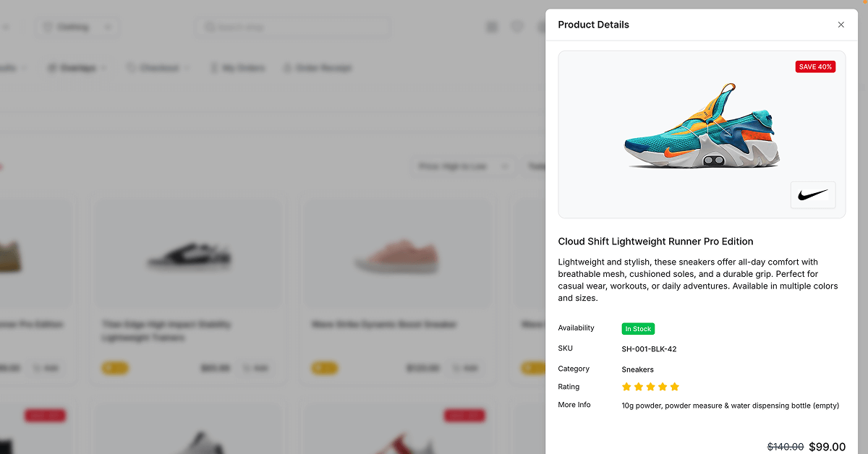The width and height of the screenshot is (868, 454).
Task: Click the heart wishlist icon in header
Action: pos(517,27)
